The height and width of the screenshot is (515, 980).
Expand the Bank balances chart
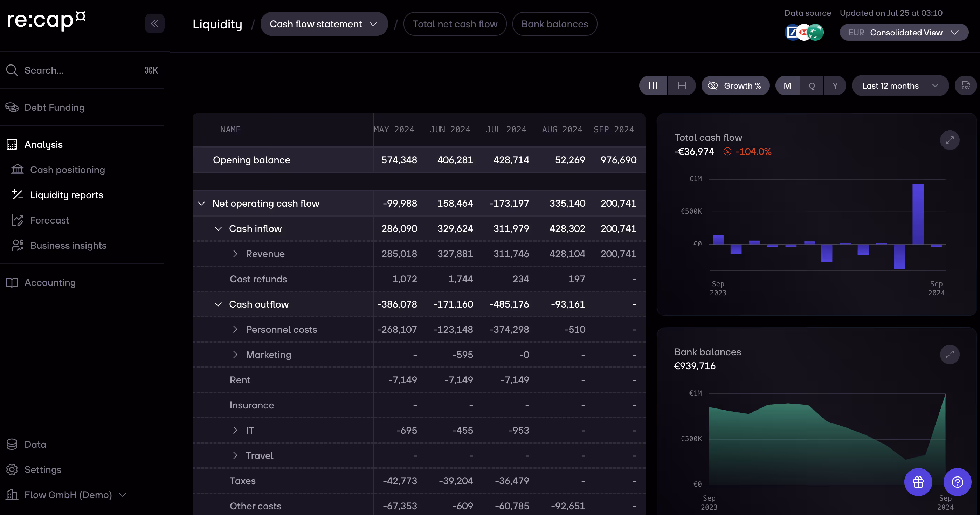pos(949,355)
